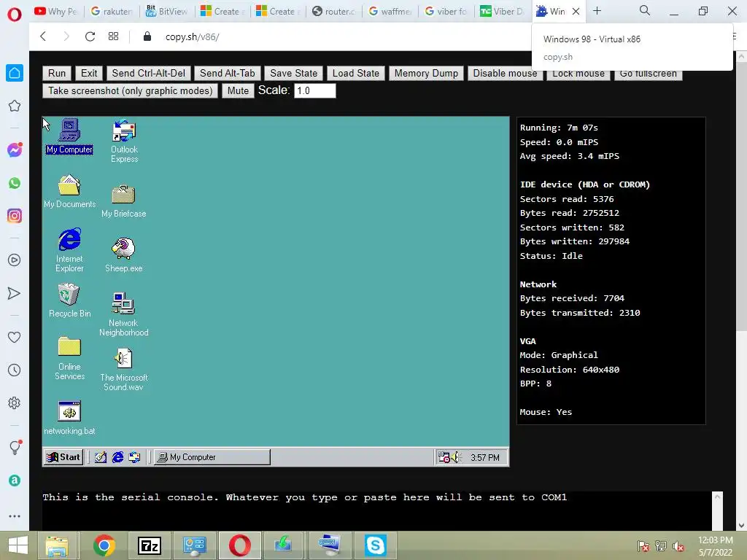This screenshot has width=747, height=560.
Task: Select Recycle Bin desktop icon
Action: (69, 300)
